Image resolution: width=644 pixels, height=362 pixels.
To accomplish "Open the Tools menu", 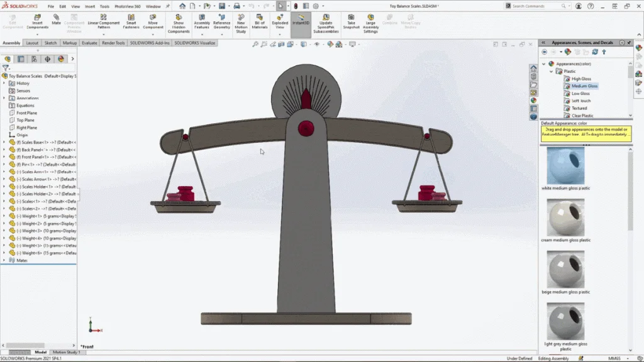I will (x=104, y=6).
